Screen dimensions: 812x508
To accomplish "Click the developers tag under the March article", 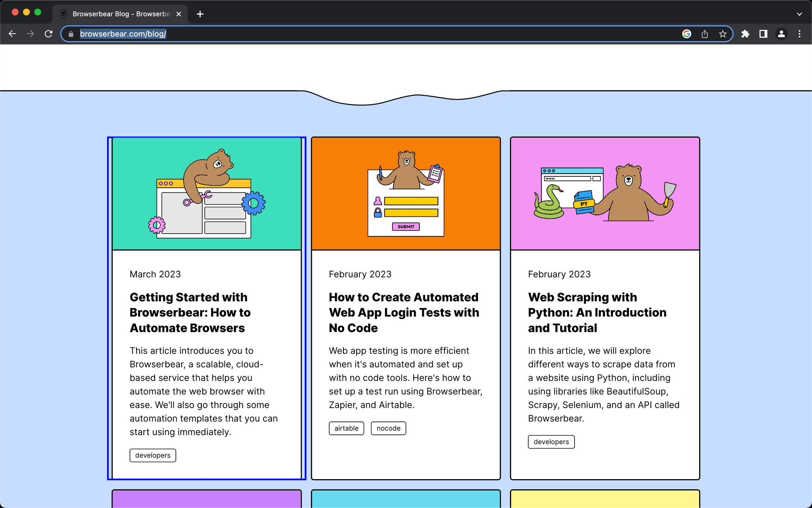I will 152,455.
